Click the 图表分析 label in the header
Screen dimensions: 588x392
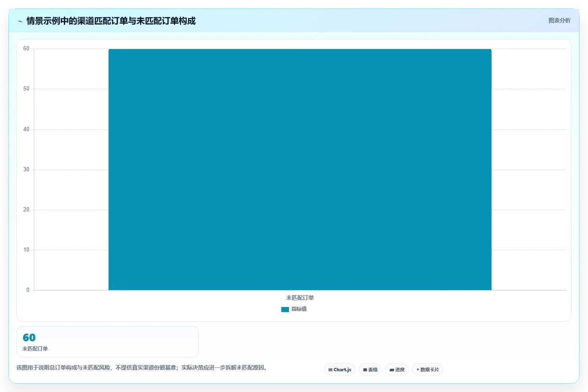[559, 20]
